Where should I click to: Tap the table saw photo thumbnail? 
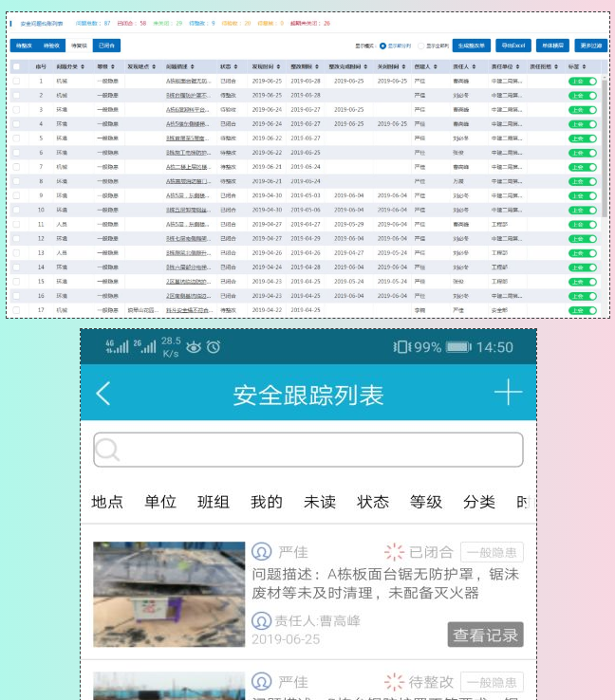point(169,594)
